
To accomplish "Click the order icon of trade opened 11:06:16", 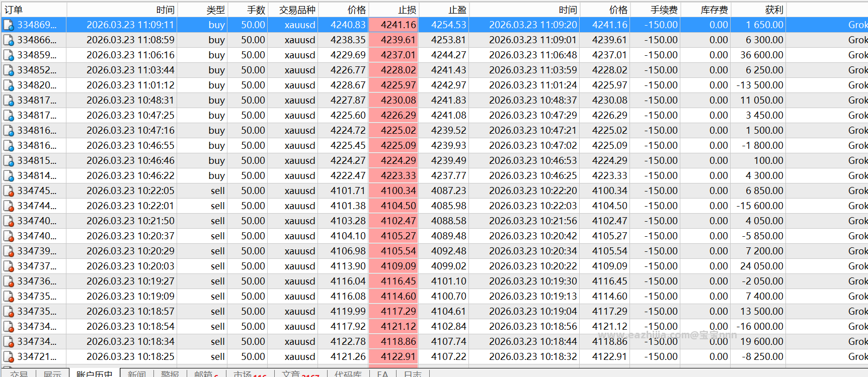I will 9,55.
